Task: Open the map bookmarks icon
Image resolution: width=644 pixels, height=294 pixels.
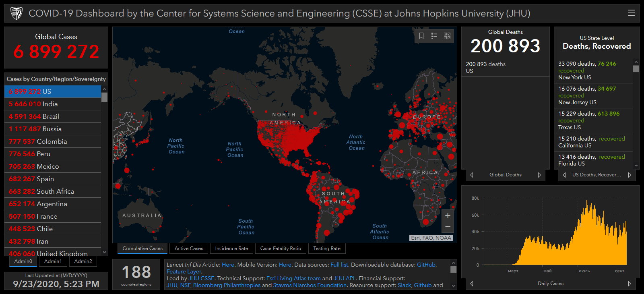Action: coord(421,36)
